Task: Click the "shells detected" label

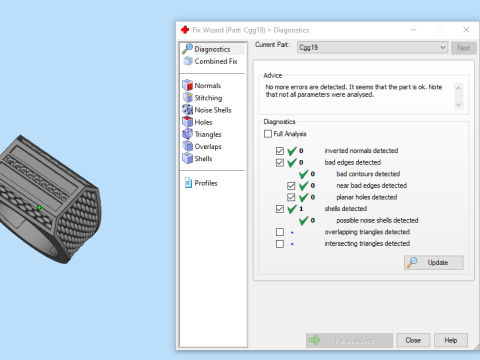Action: 346,209
